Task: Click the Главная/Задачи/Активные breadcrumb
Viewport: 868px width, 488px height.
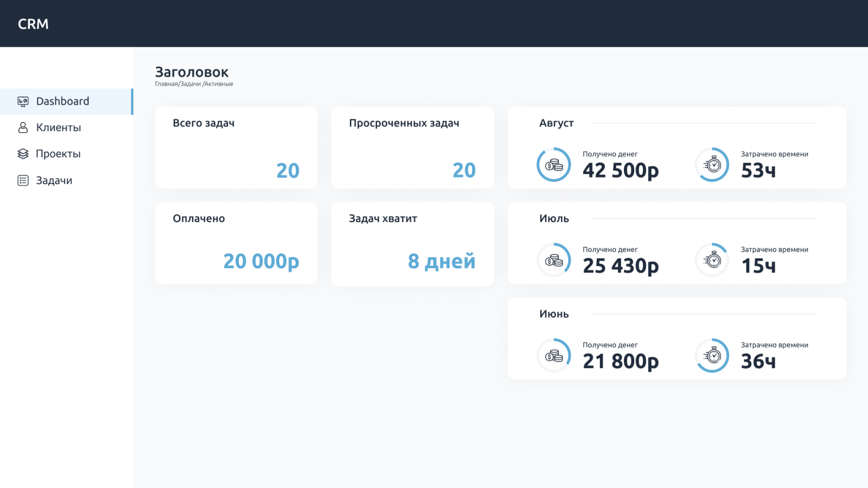Action: (194, 84)
